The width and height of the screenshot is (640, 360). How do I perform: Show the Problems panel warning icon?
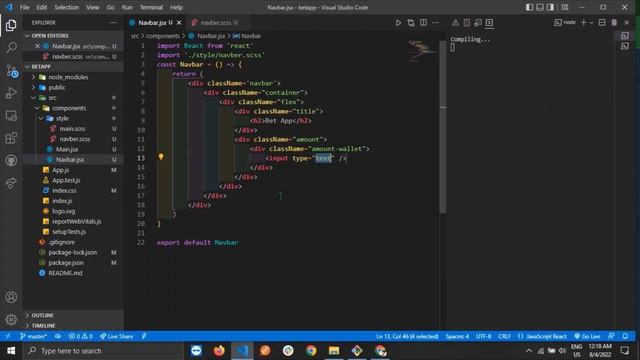[455, 23]
